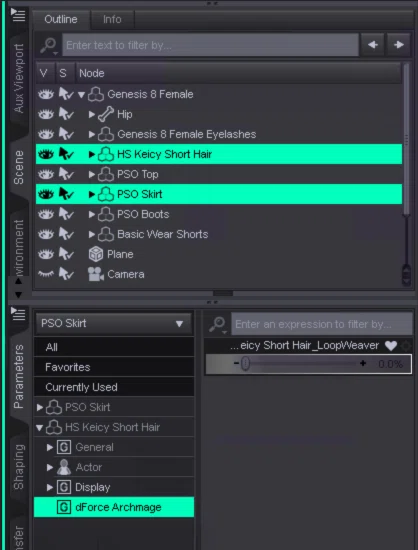Open the Scene side tab

click(19, 168)
